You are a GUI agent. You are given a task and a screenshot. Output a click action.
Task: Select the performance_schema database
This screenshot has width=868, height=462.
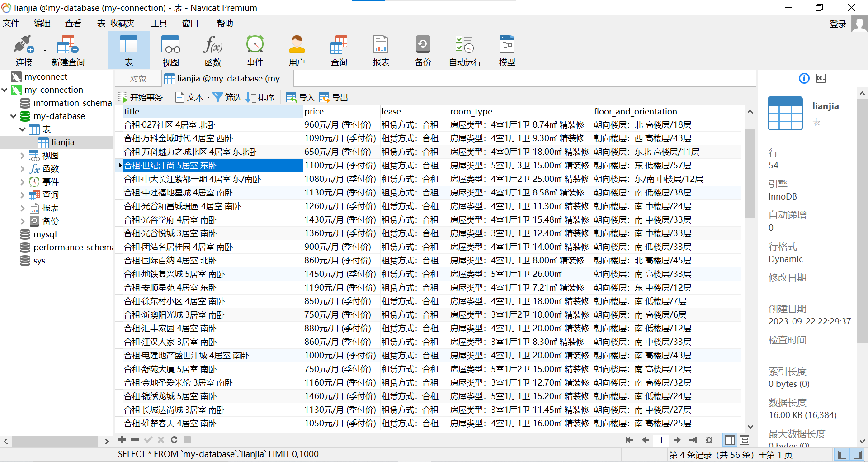point(66,247)
